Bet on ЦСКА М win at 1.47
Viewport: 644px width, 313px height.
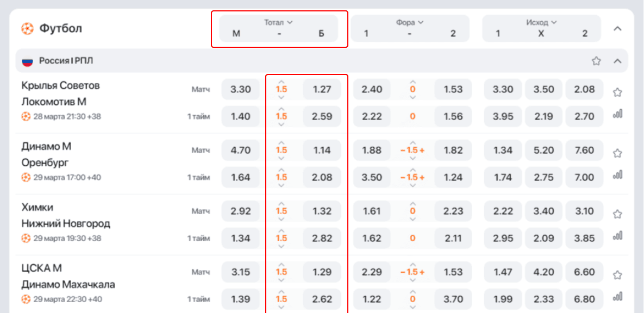coord(503,272)
